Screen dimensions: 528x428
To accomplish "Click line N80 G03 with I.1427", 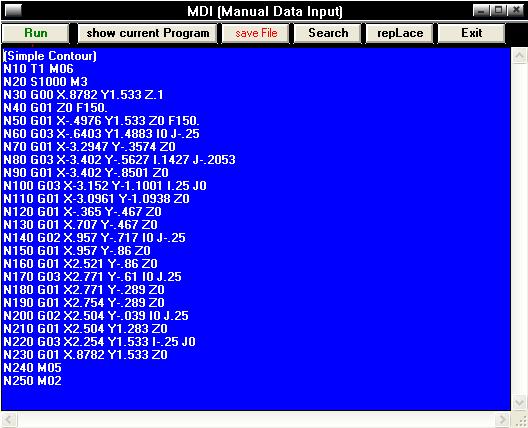I will click(119, 160).
